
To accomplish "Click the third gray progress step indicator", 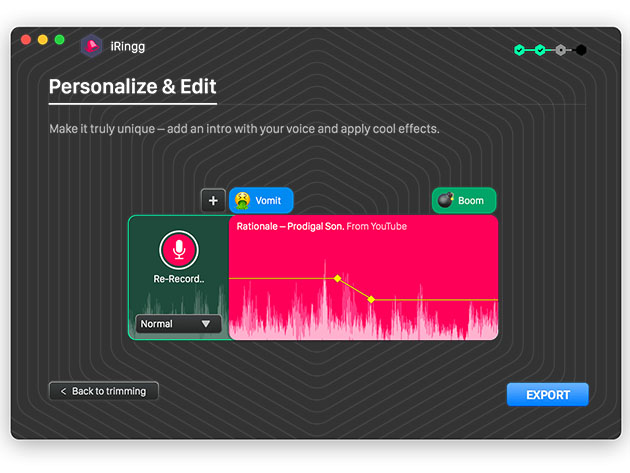I will pos(560,50).
